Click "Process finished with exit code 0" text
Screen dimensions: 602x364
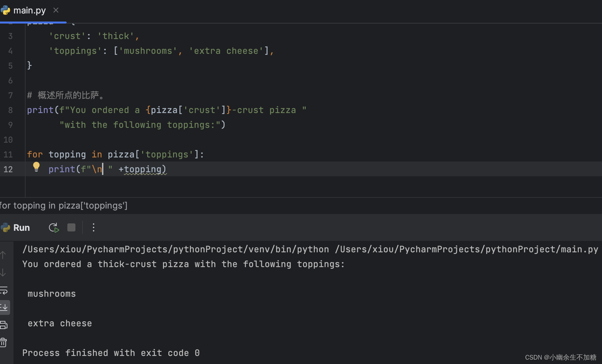point(111,353)
